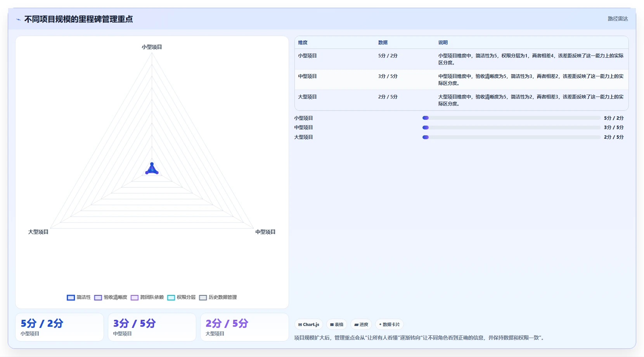The width and height of the screenshot is (644, 357).
Task: Click the progress bar for 中型项目
Action: coord(511,128)
